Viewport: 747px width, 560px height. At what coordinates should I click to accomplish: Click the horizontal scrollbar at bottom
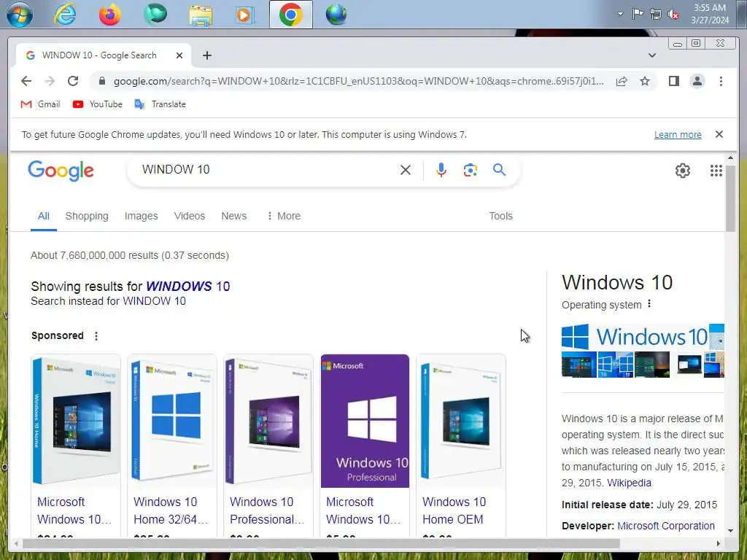click(x=321, y=543)
